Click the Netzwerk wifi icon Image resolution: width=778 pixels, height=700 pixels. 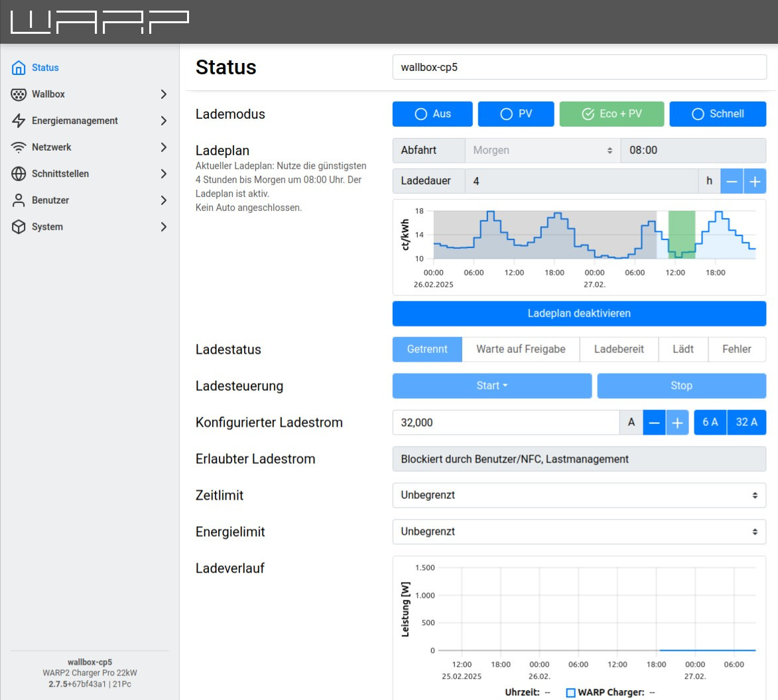(x=19, y=147)
